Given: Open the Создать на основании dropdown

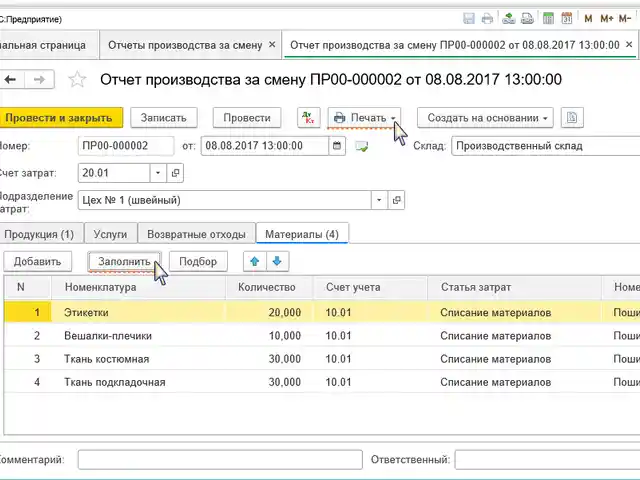Looking at the screenshot, I should [x=485, y=118].
